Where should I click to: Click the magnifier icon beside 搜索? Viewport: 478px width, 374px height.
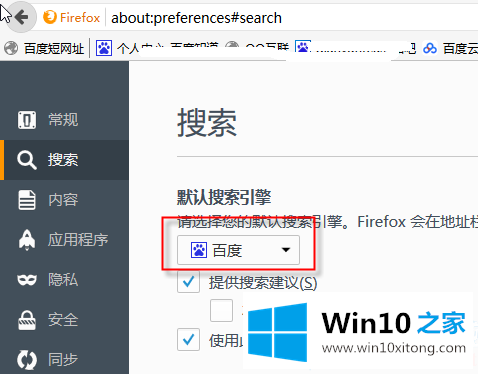coord(27,160)
